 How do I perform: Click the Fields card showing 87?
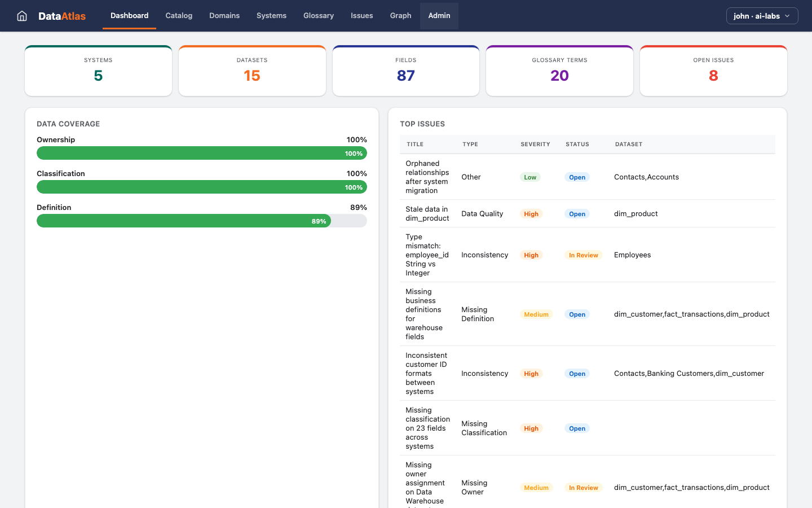pos(405,70)
